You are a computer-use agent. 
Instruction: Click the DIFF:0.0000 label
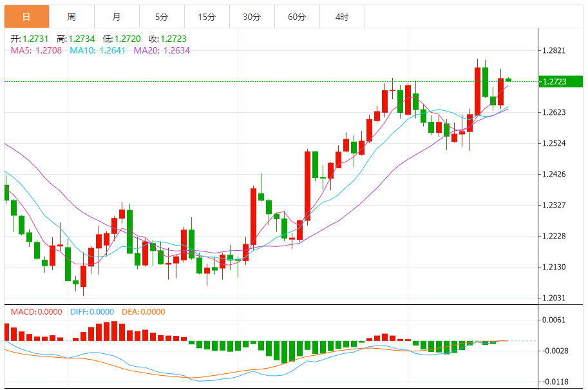click(x=92, y=312)
